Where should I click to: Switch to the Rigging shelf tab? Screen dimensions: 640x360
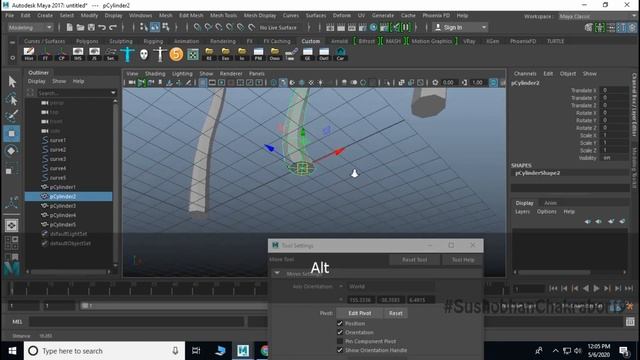click(153, 41)
